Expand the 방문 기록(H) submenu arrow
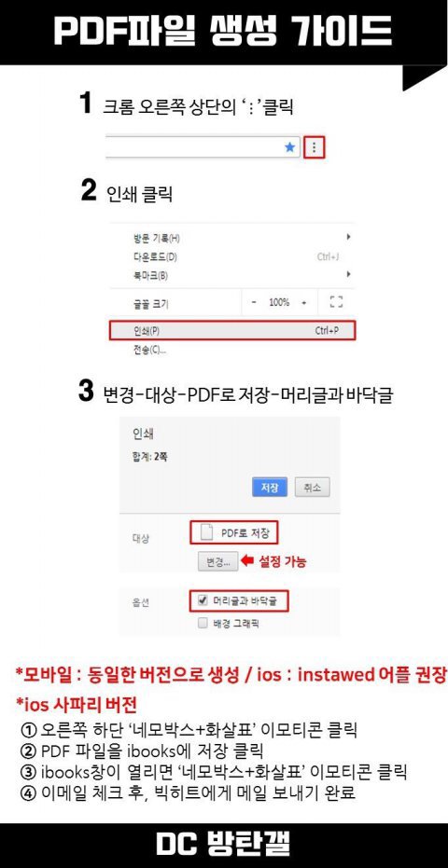Viewport: 448px width, 868px height. (348, 237)
